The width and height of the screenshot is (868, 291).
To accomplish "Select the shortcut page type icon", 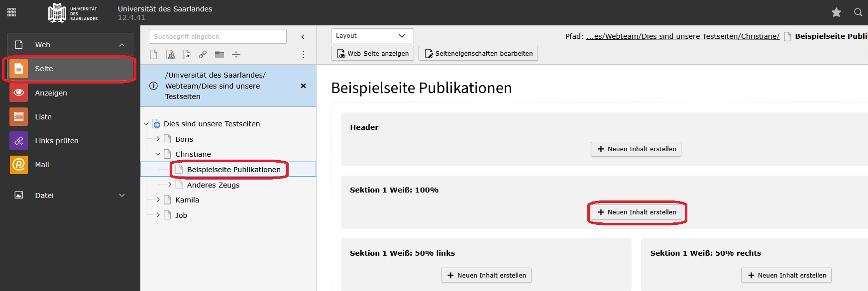I will click(187, 55).
